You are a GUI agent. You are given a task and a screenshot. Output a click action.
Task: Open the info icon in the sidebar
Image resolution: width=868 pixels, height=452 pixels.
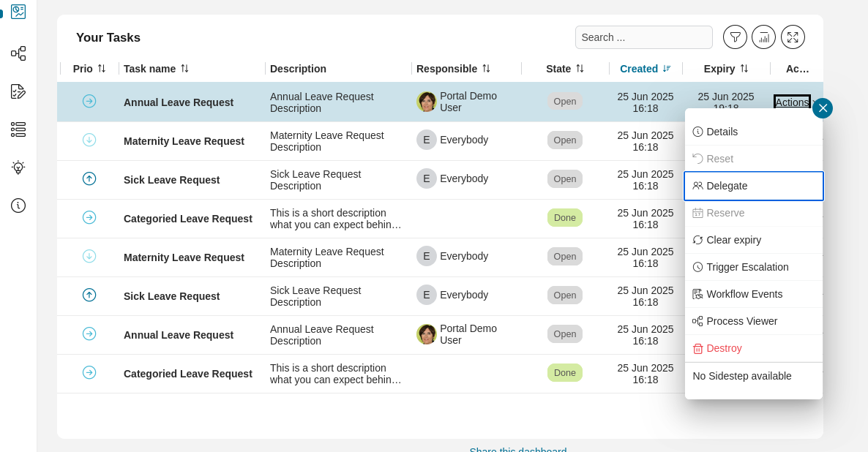pyautogui.click(x=18, y=206)
